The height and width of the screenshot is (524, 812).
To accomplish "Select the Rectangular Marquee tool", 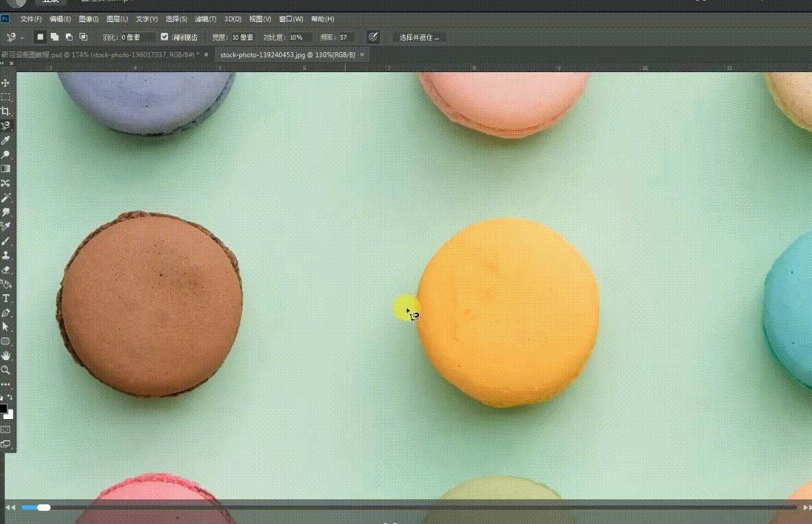I will (x=5, y=97).
